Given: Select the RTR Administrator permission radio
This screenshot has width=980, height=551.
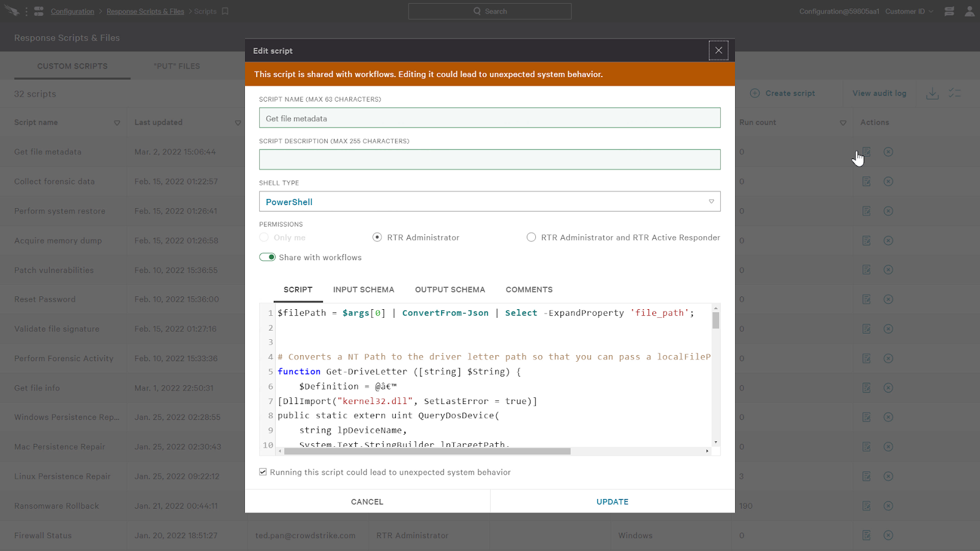Looking at the screenshot, I should 377,238.
